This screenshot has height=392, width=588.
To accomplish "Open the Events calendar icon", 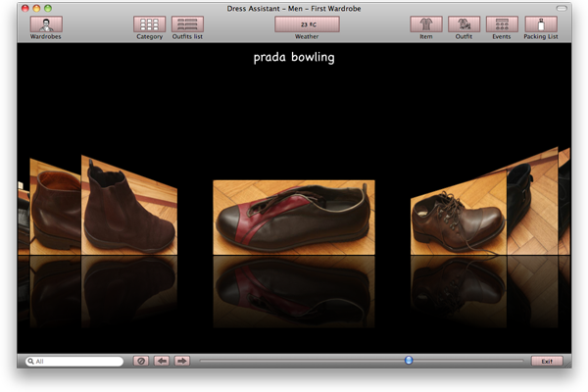I will click(502, 24).
